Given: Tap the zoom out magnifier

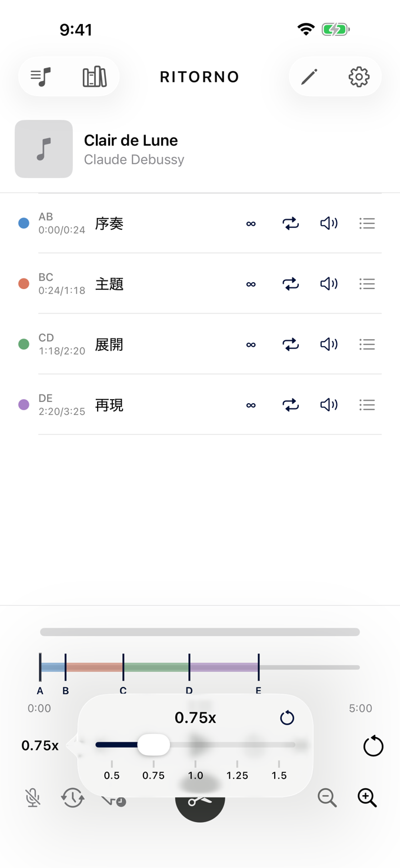Looking at the screenshot, I should pos(327,797).
